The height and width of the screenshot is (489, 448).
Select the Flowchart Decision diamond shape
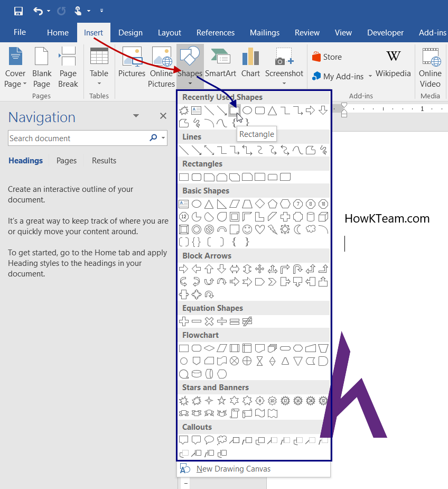tap(209, 348)
